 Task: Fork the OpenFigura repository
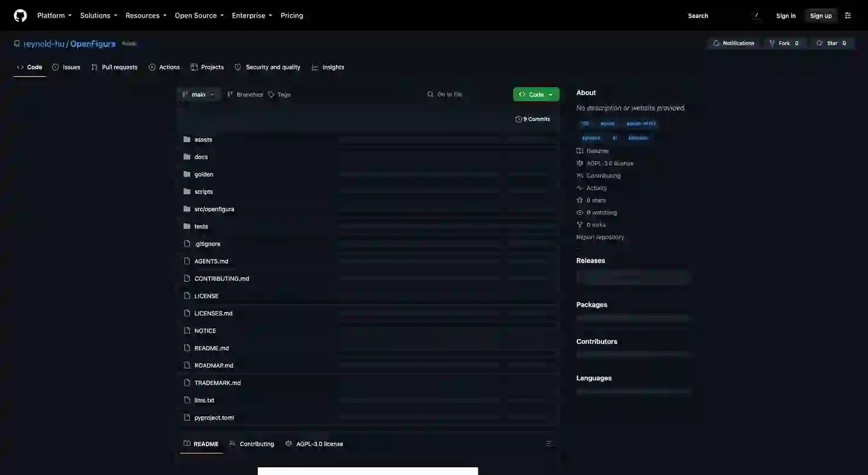[x=784, y=44]
